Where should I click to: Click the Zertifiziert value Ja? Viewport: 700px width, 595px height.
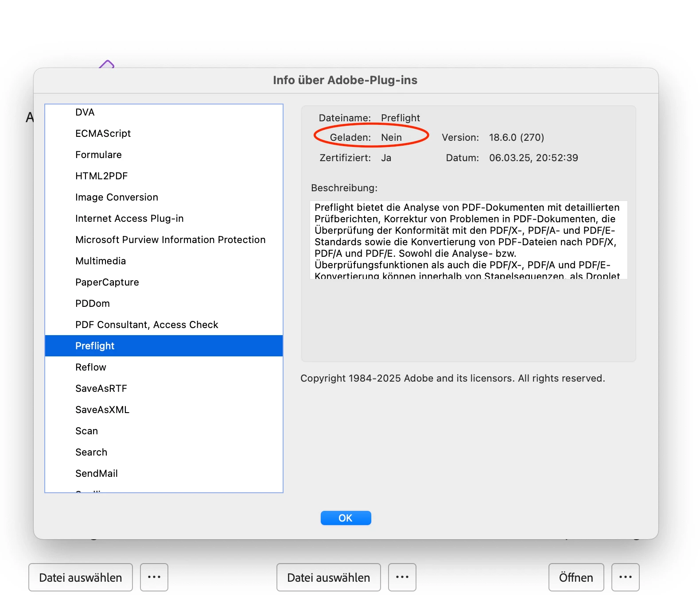[x=386, y=158]
